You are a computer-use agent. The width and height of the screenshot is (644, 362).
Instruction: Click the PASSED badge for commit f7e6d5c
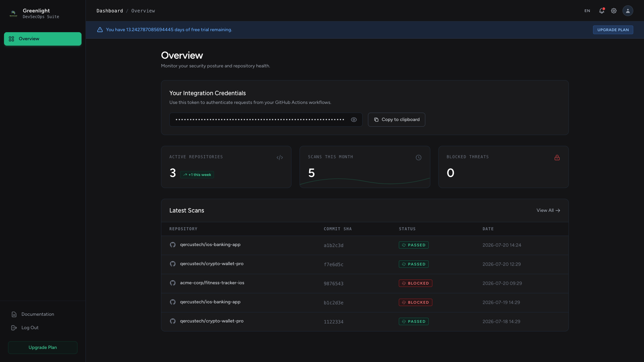point(414,264)
